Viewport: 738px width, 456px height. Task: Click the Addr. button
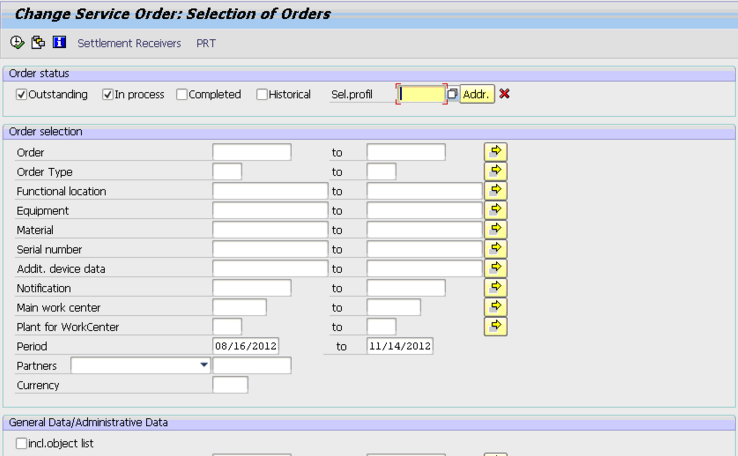(477, 94)
